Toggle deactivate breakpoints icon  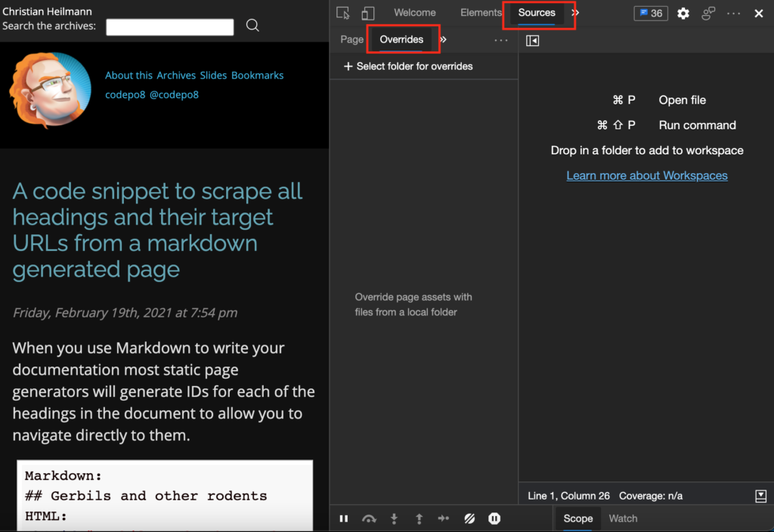pos(469,518)
